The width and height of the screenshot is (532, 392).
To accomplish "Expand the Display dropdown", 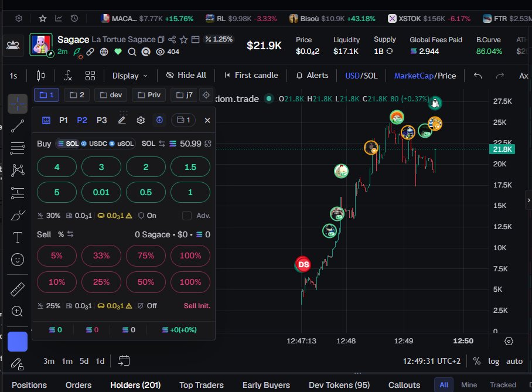I will pyautogui.click(x=129, y=76).
